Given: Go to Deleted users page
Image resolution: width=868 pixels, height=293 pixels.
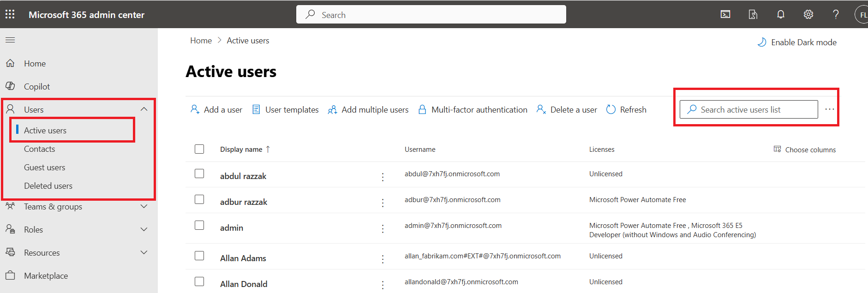Looking at the screenshot, I should pyautogui.click(x=48, y=186).
